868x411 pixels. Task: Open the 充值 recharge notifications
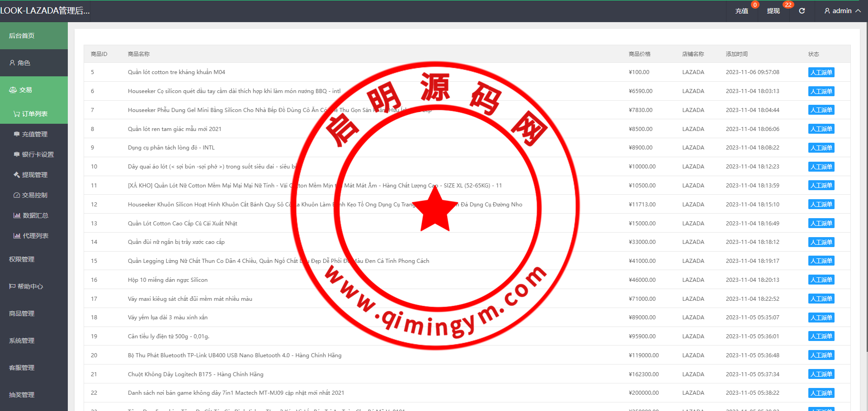pyautogui.click(x=741, y=11)
